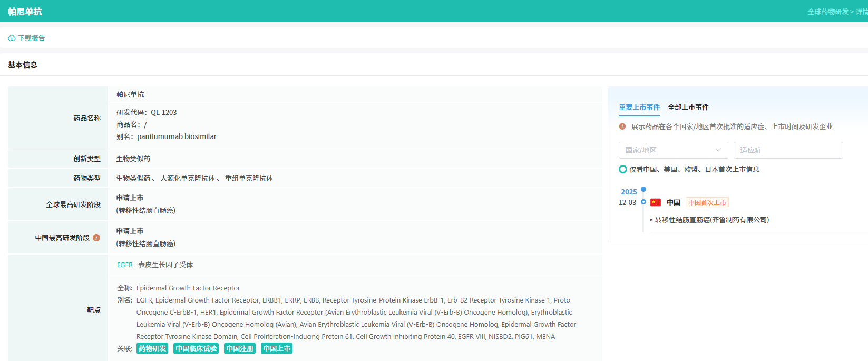Screen dimensions: 868x361
Task: Click the 全球最高研发阶段 row label
Action: pos(73,204)
